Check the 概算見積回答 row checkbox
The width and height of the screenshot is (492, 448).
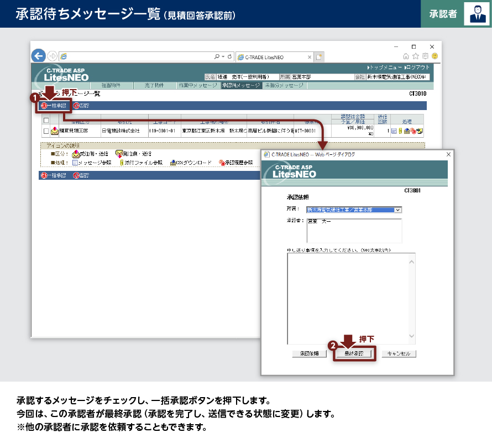[x=46, y=132]
